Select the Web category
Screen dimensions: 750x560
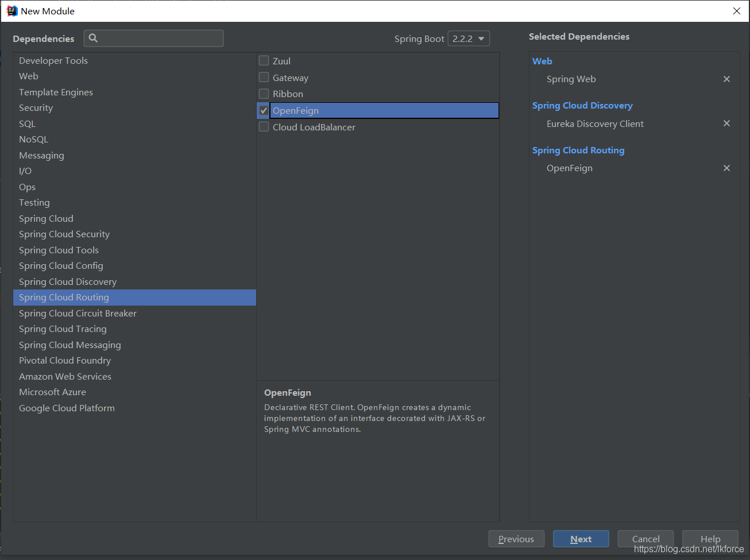click(x=134, y=76)
